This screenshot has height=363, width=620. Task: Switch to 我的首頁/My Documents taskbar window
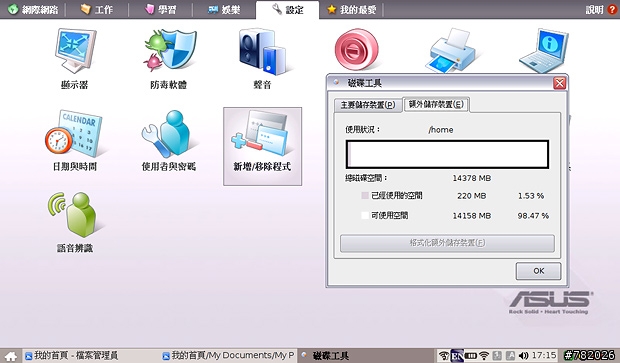(229, 355)
